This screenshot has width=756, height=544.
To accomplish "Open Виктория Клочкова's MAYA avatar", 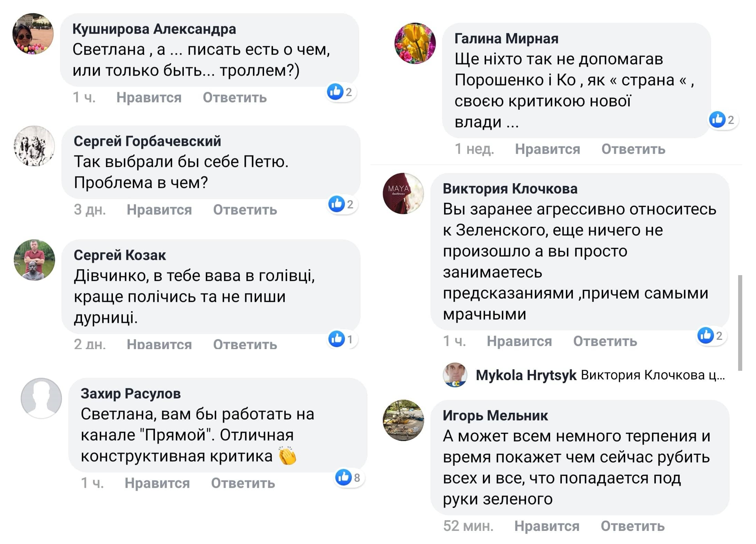I will 403,193.
